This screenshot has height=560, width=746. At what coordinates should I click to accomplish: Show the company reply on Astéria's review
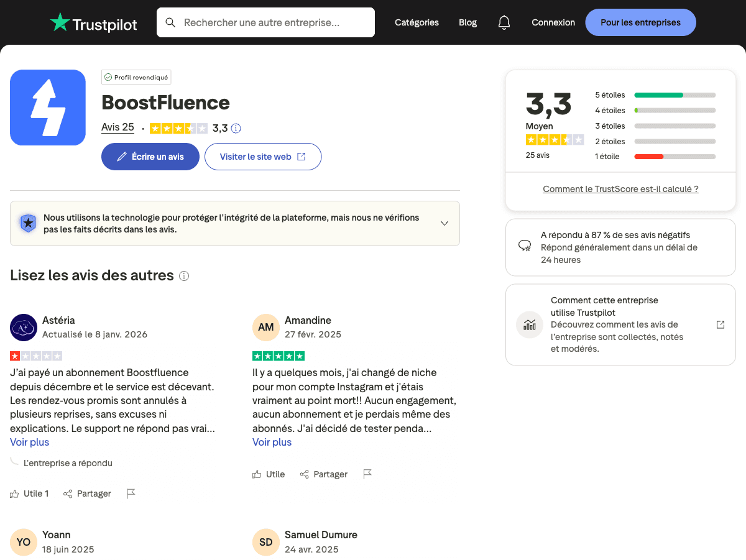[68, 463]
